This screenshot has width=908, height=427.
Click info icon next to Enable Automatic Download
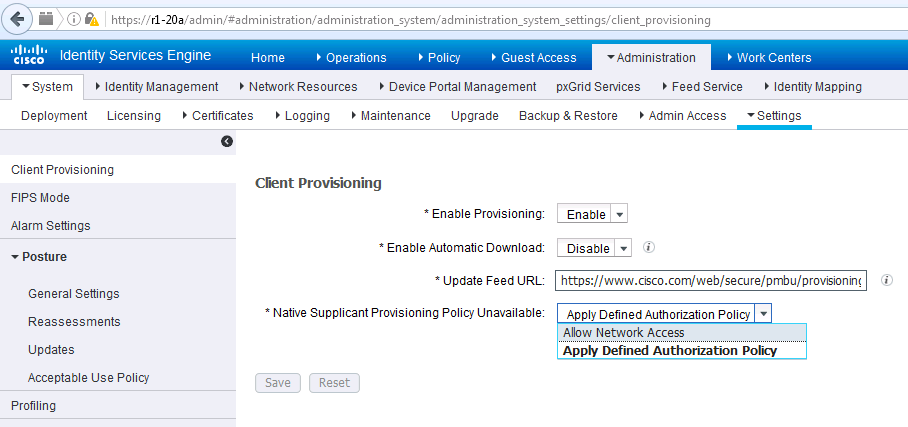tap(649, 247)
